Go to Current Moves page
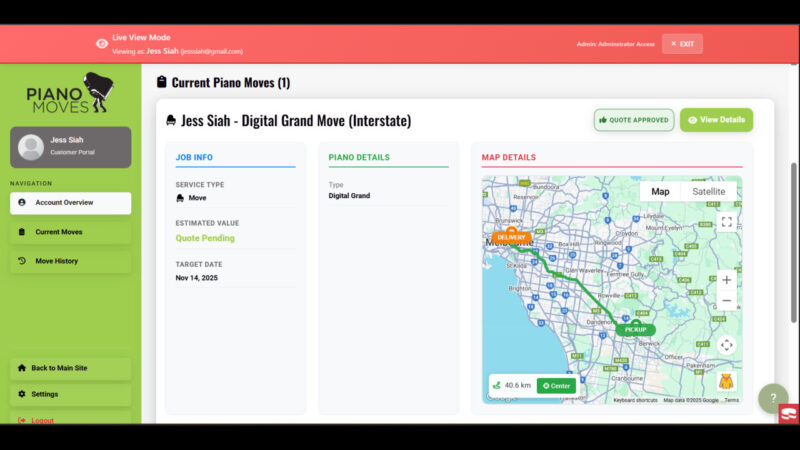Screen dimensions: 800x450 [70, 232]
